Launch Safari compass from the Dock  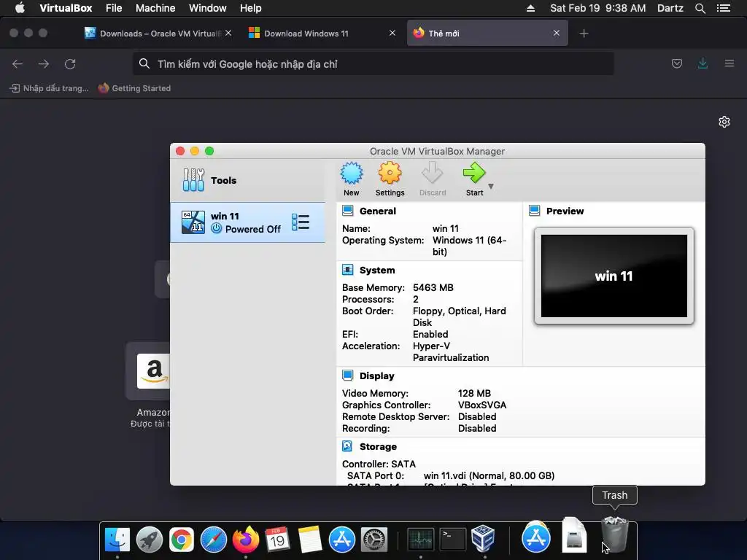[x=214, y=540]
